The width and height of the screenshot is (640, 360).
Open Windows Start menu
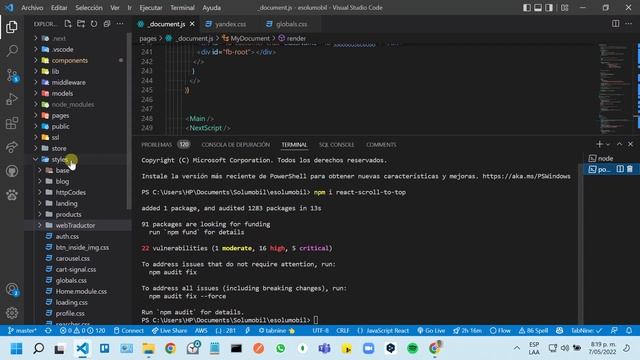[x=16, y=348]
